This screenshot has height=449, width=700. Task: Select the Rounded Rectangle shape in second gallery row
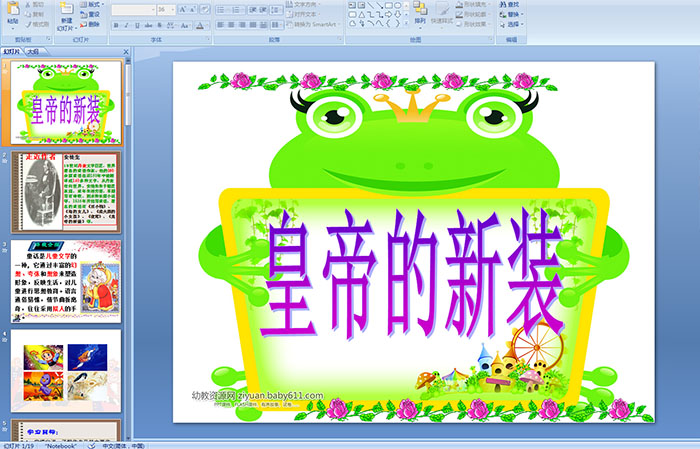(x=352, y=14)
